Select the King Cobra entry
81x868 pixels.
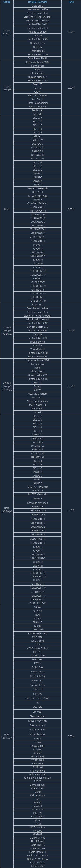[x=37, y=640]
